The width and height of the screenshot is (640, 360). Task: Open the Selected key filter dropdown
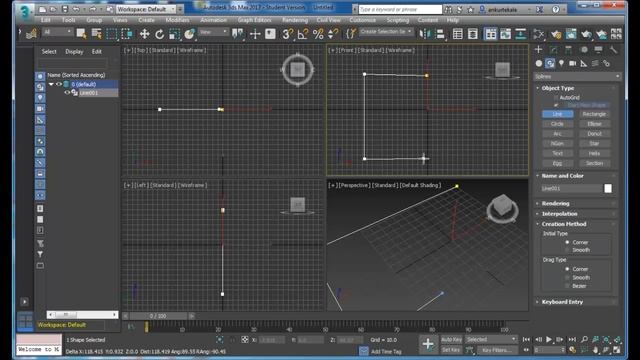[491, 339]
